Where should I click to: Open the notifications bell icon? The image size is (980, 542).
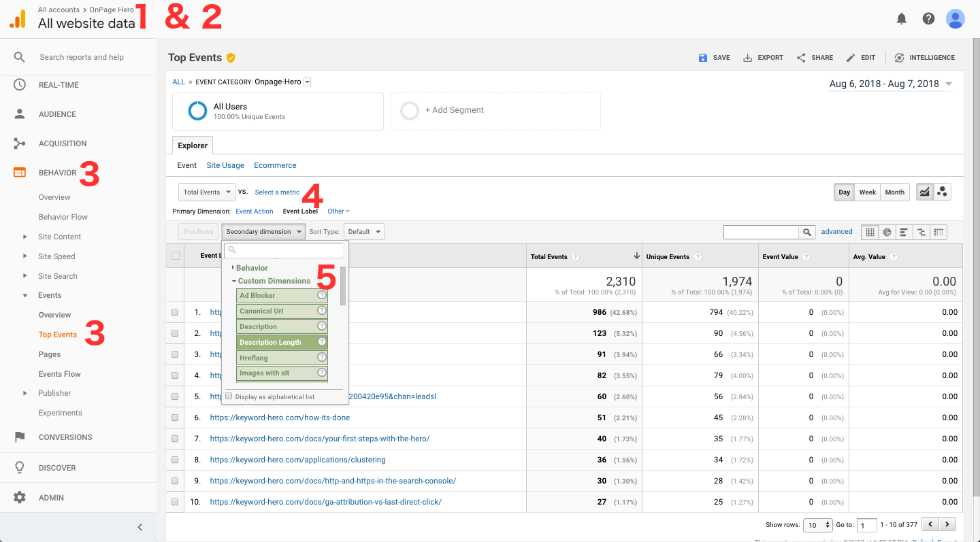(x=902, y=19)
